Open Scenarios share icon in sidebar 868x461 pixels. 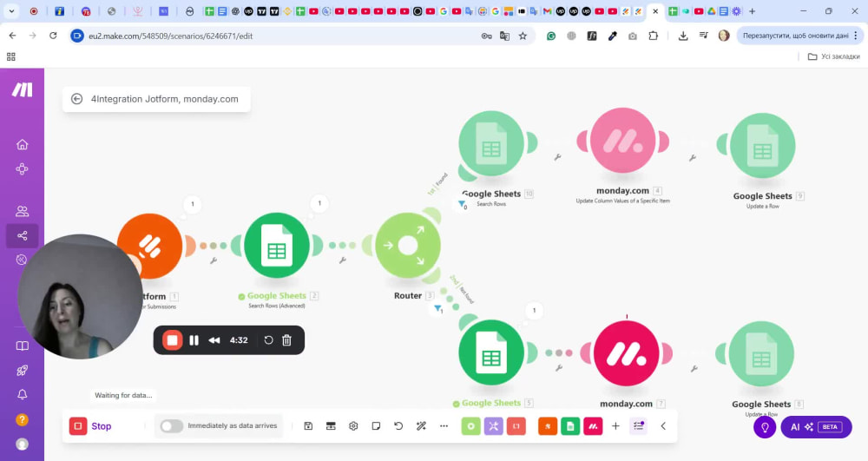[23, 236]
